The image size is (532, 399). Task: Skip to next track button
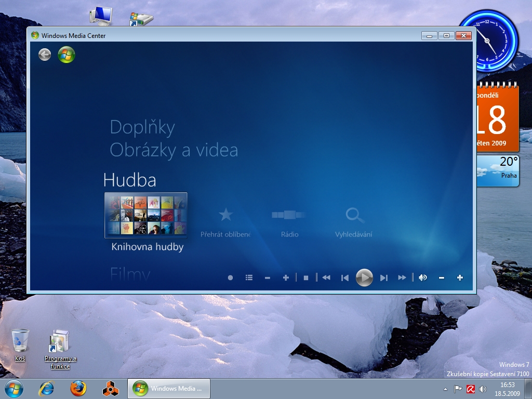tap(384, 278)
